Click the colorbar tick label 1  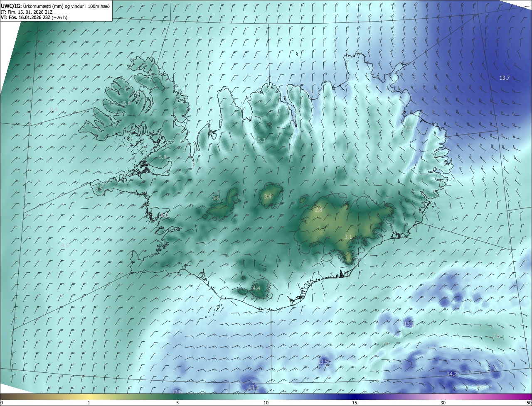[x=89, y=403]
